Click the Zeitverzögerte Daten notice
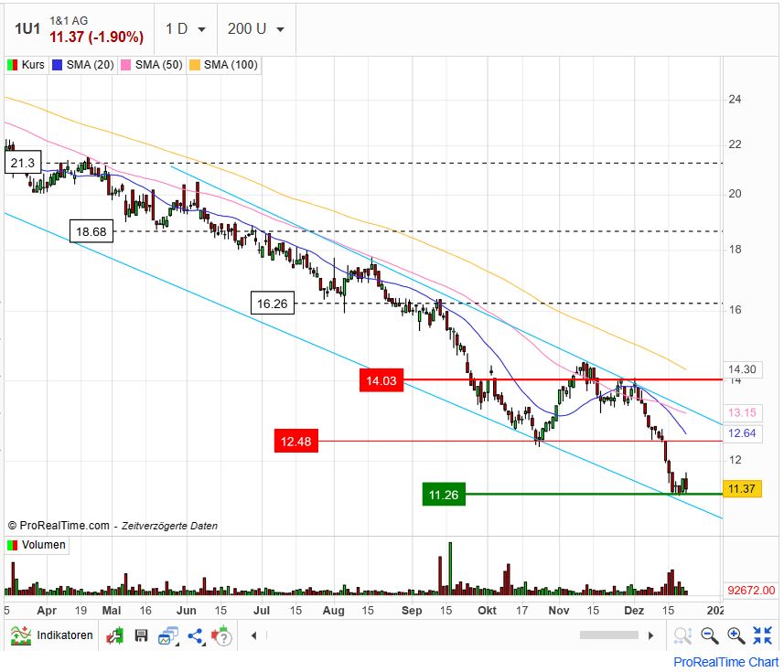 169,526
